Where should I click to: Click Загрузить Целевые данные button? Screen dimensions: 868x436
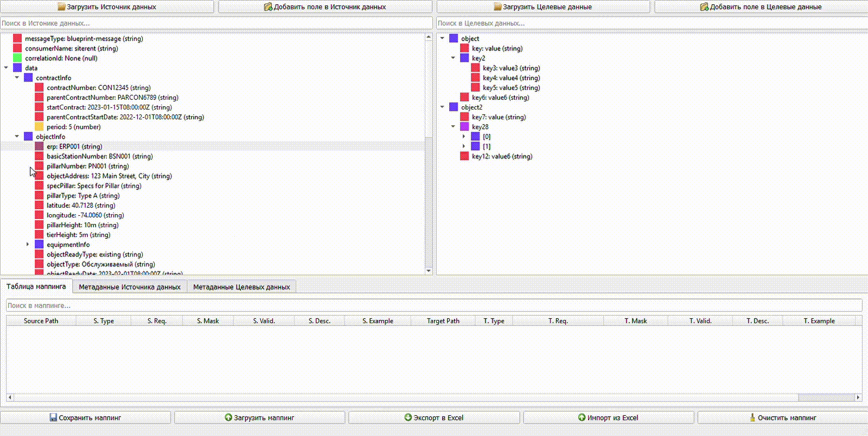(x=543, y=7)
